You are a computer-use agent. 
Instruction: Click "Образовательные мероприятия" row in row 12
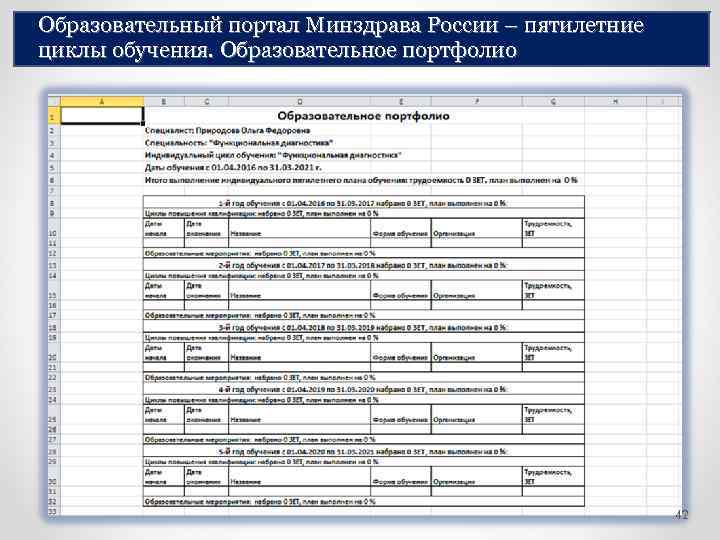(364, 253)
